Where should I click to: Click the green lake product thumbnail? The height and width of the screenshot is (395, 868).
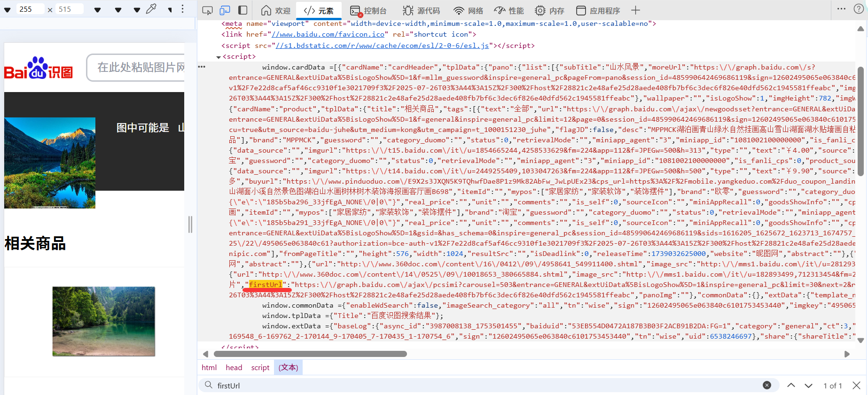(x=104, y=321)
